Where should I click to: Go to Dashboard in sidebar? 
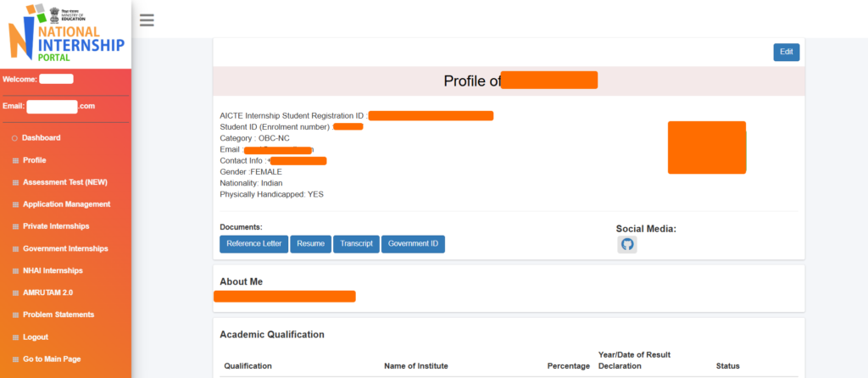(41, 138)
